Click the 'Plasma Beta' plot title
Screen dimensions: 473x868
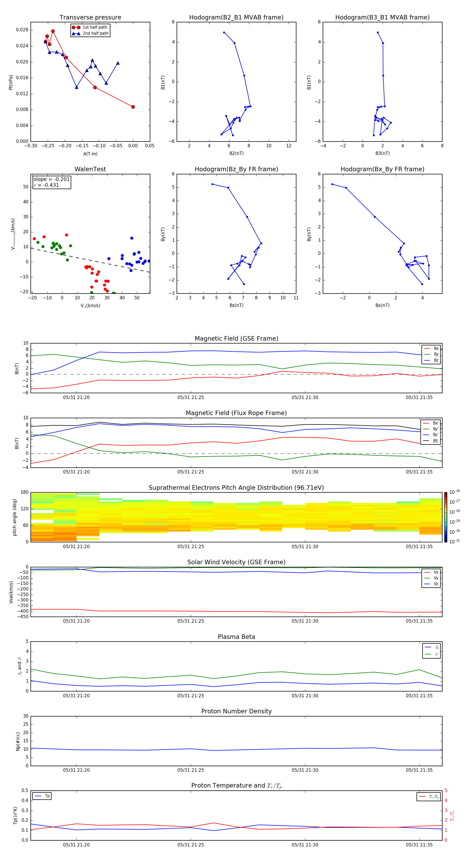[236, 637]
